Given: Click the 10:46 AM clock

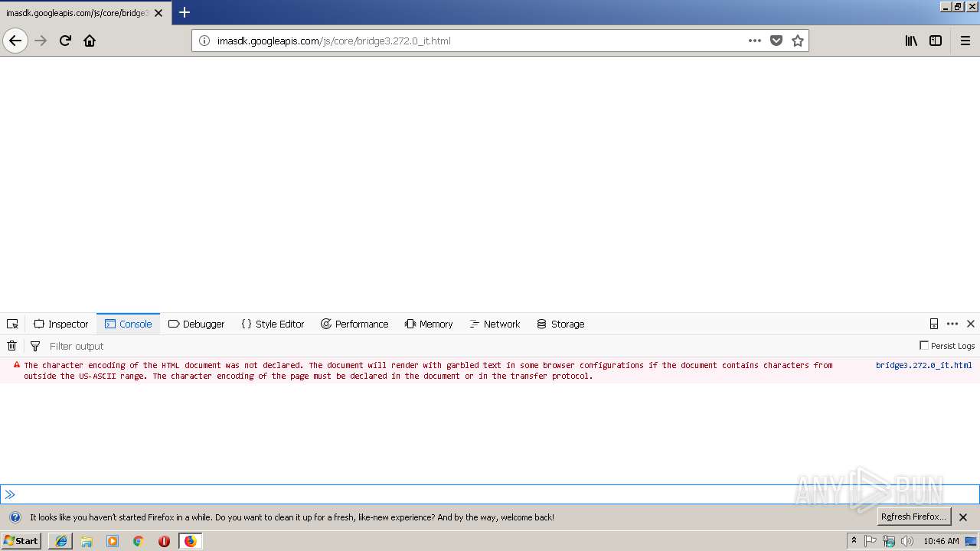Looking at the screenshot, I should point(941,541).
